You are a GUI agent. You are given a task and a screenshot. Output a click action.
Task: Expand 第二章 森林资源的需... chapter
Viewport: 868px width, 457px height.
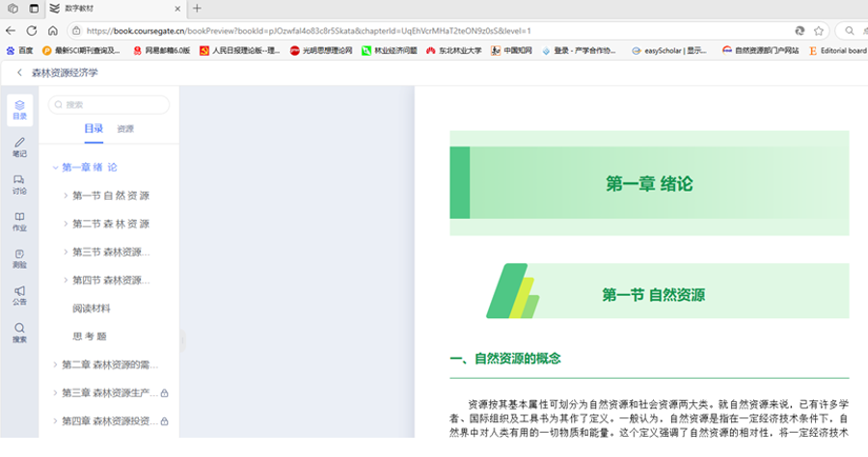click(56, 364)
